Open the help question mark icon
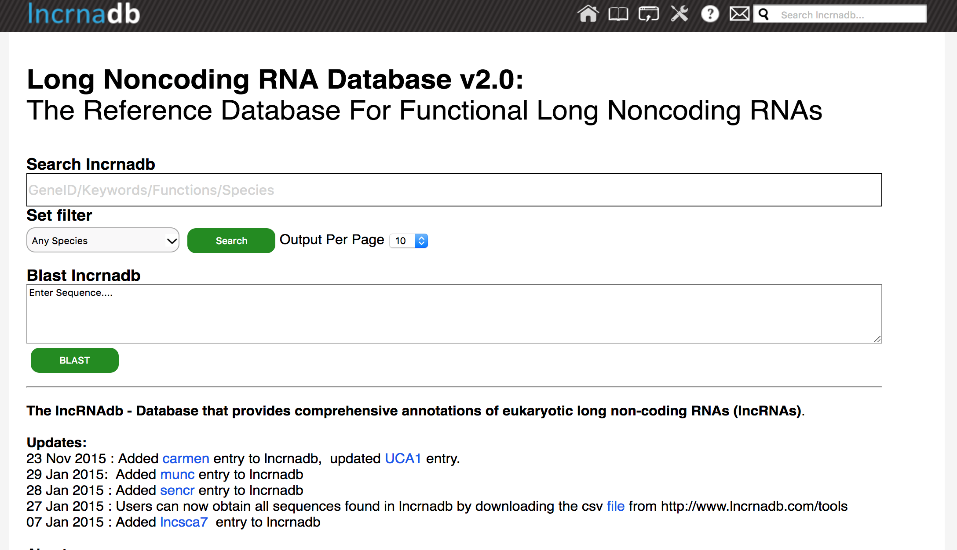This screenshot has height=550, width=957. tap(710, 14)
